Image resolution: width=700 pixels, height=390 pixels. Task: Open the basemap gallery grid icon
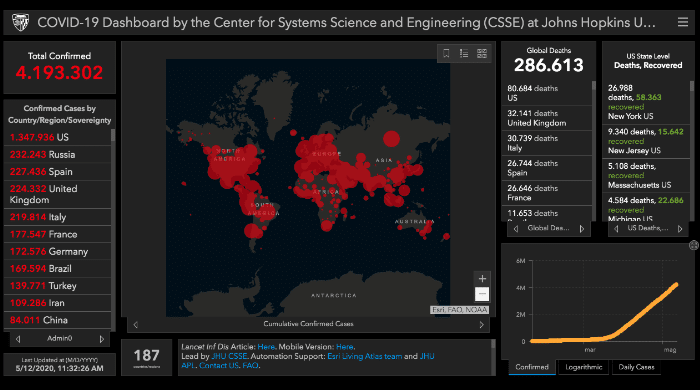482,54
